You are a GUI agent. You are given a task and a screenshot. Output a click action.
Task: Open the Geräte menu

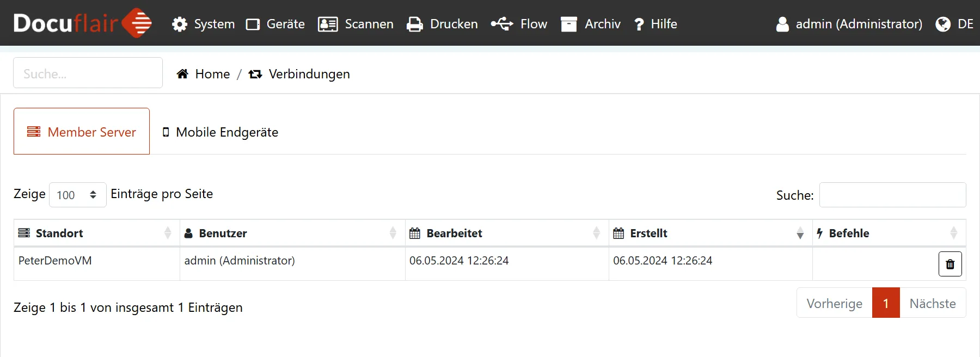click(275, 24)
